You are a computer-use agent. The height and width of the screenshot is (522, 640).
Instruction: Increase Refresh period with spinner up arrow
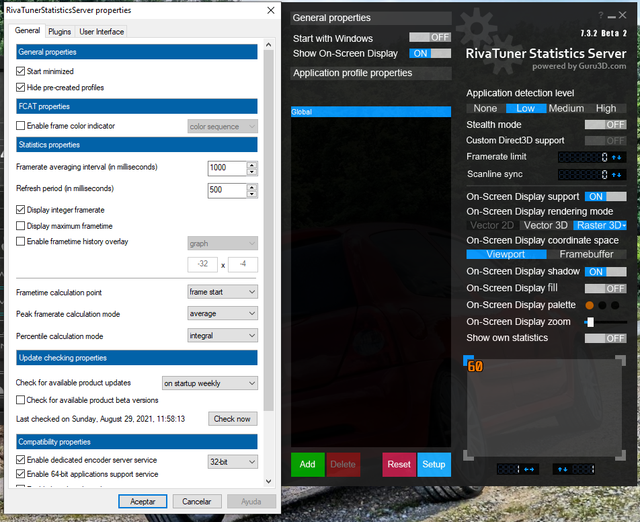coord(252,187)
